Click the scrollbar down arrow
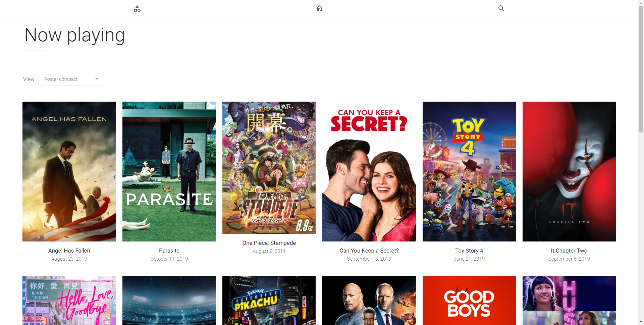644x325 pixels. pyautogui.click(x=641, y=322)
